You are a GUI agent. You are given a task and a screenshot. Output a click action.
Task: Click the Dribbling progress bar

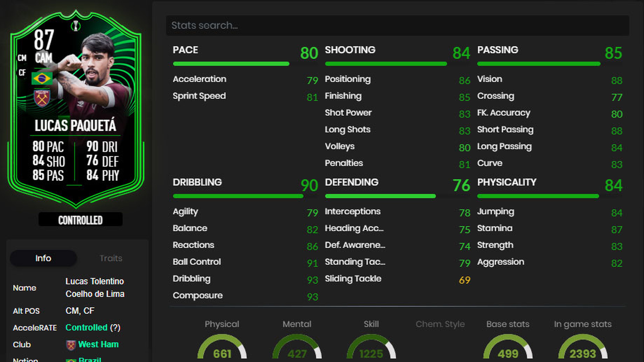tap(238, 196)
